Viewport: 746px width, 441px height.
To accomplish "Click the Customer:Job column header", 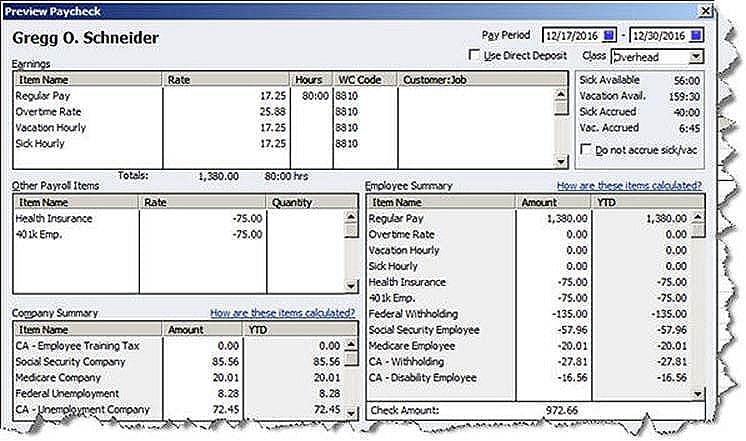I will pyautogui.click(x=482, y=79).
